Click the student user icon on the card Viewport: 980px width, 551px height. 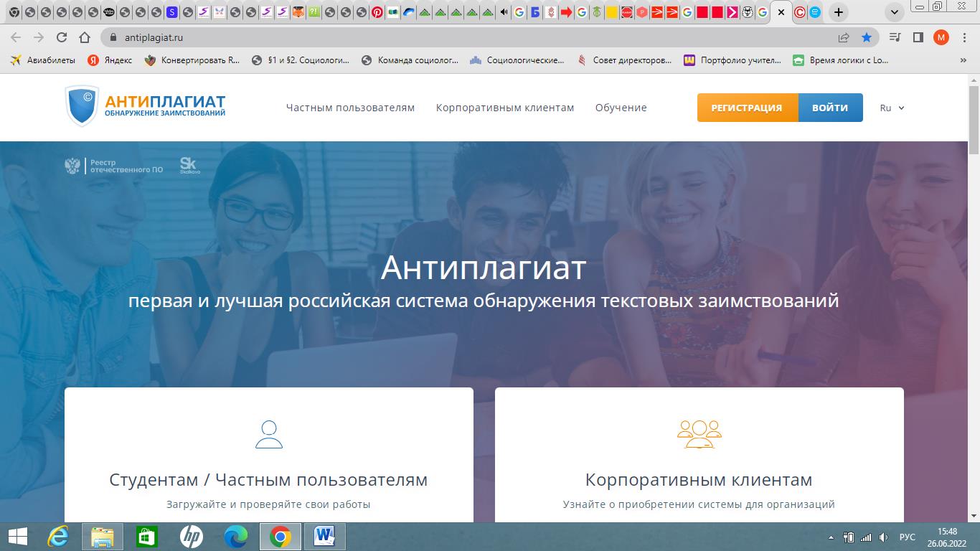point(269,434)
